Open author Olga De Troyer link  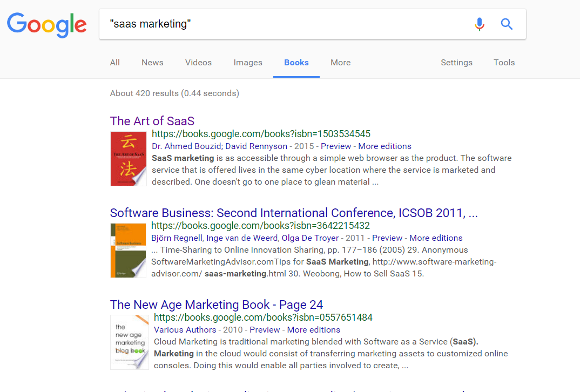click(x=311, y=238)
